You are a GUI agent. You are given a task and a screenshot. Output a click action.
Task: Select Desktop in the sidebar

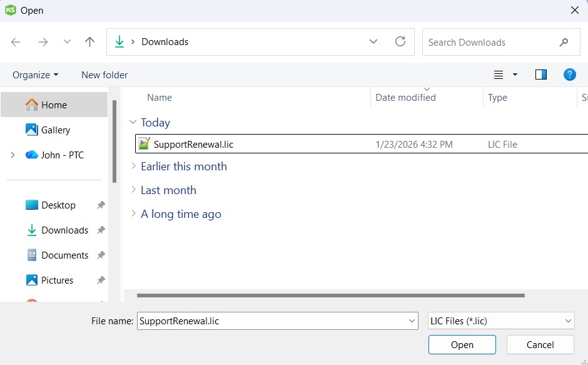[x=58, y=205]
